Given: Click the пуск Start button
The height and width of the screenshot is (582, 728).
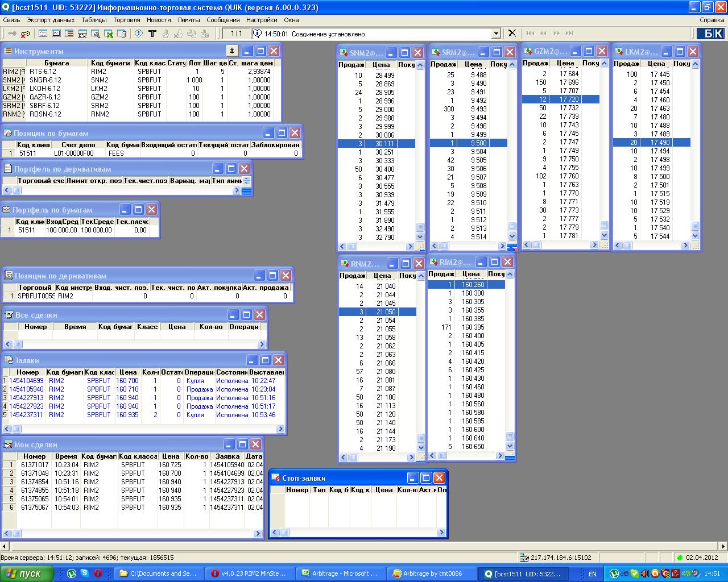Looking at the screenshot, I should point(27,573).
